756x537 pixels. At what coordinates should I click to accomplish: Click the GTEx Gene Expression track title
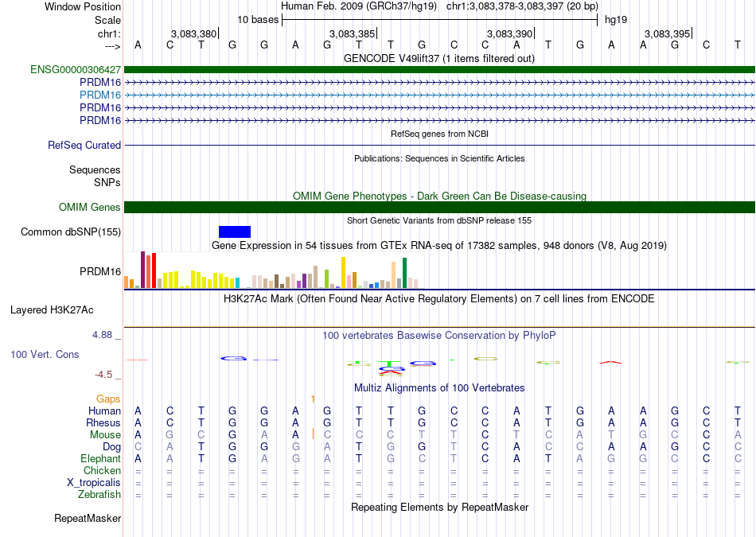[439, 245]
